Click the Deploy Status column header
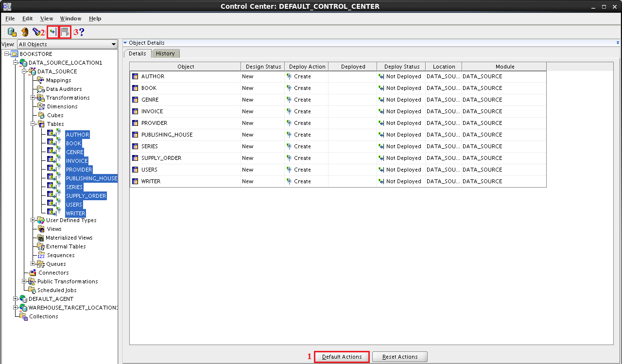The height and width of the screenshot is (364, 622). [x=401, y=67]
